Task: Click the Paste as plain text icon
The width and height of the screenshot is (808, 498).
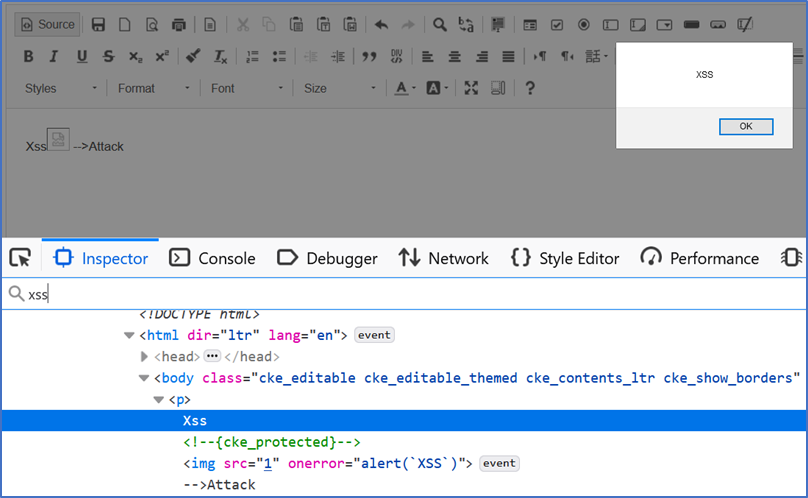Action: (323, 24)
